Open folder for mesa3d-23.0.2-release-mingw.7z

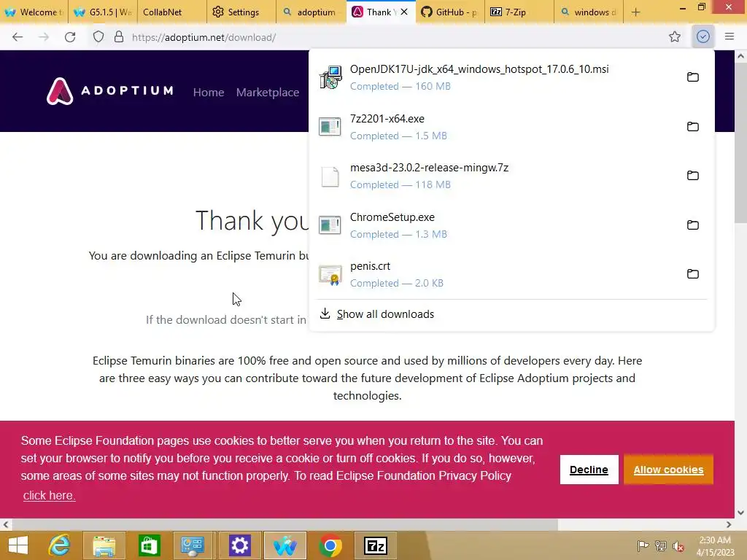pyautogui.click(x=693, y=176)
